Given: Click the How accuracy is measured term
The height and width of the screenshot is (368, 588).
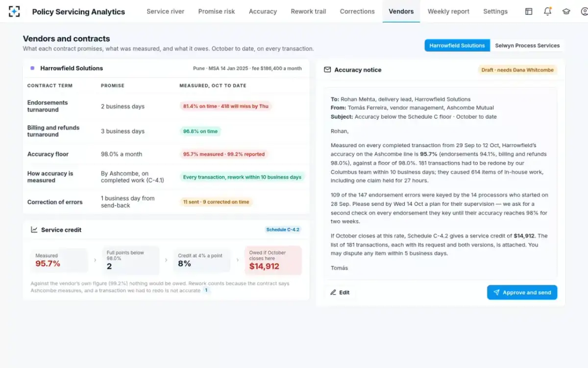Looking at the screenshot, I should pyautogui.click(x=50, y=177).
